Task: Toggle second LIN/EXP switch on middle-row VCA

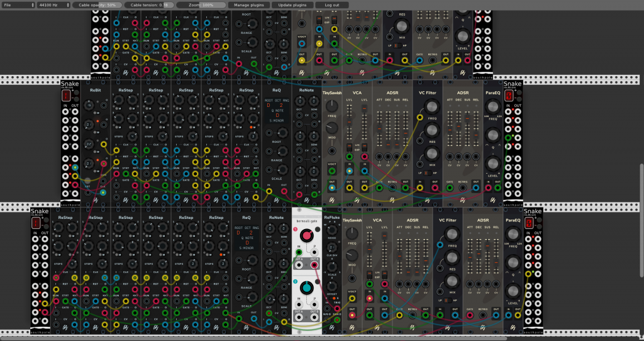Action: 364,147
